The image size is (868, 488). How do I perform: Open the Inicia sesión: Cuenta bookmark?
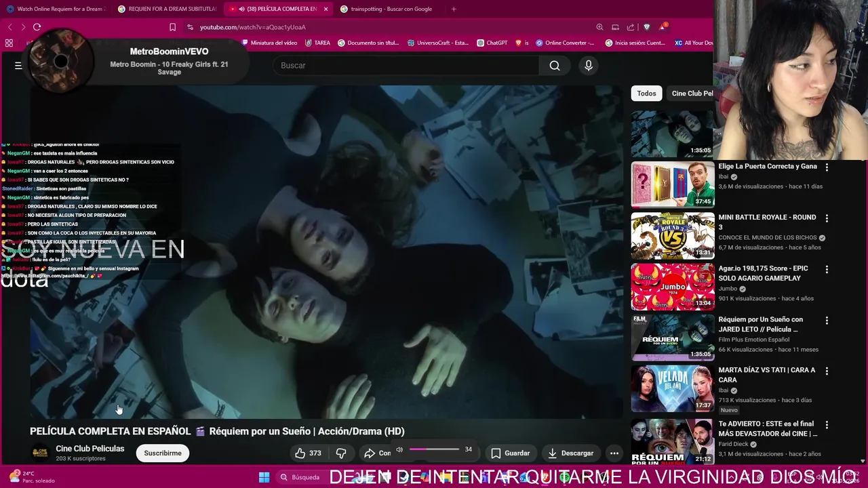(635, 43)
